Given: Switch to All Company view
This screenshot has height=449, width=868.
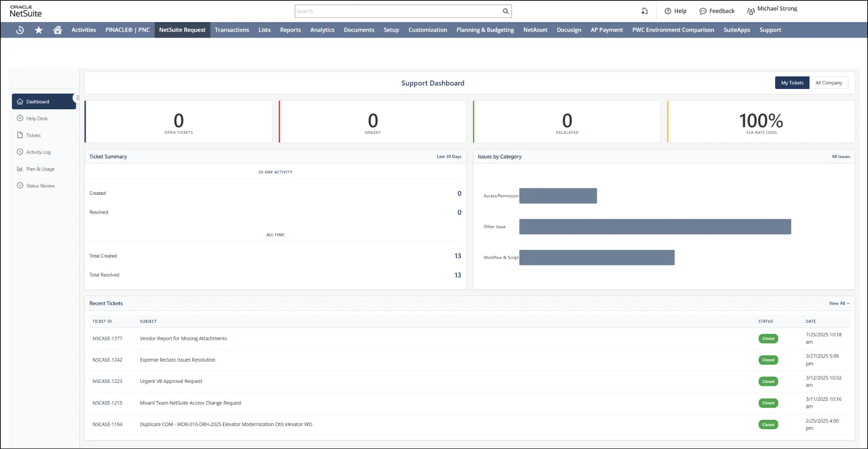Looking at the screenshot, I should (829, 83).
